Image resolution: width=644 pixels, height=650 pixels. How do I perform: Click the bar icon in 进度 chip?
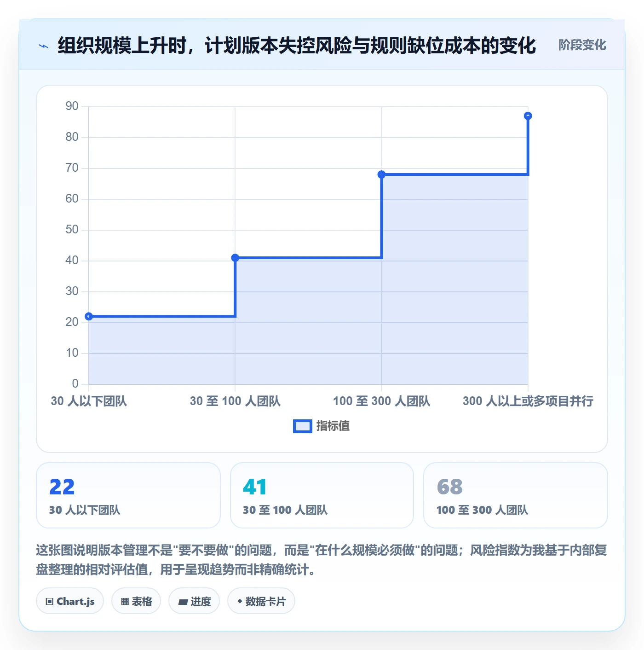[183, 602]
